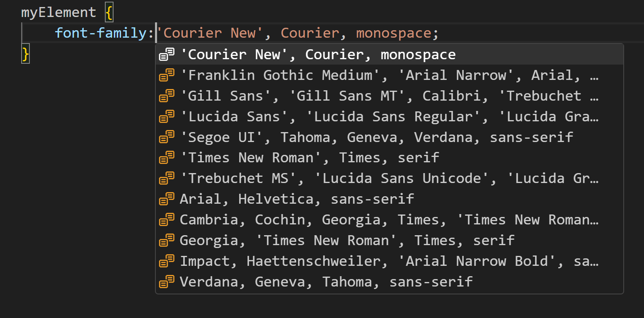Pick the 'Times New Roman', Times, serif completion

(x=389, y=158)
